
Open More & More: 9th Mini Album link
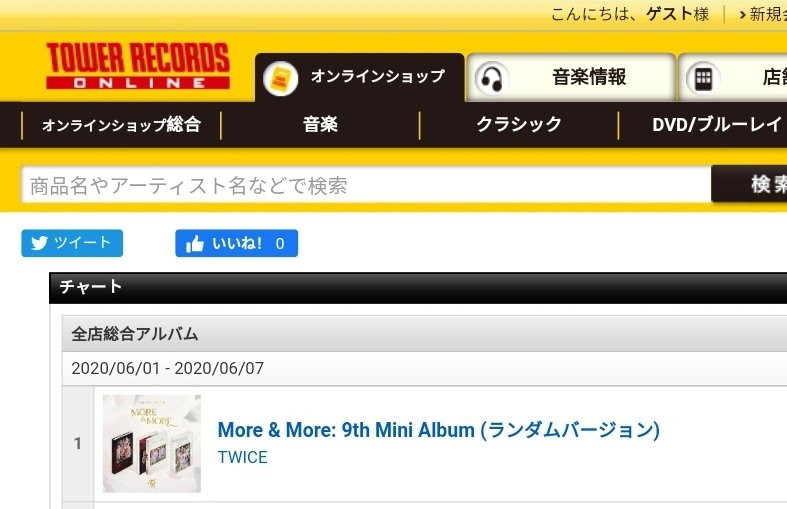tap(439, 430)
